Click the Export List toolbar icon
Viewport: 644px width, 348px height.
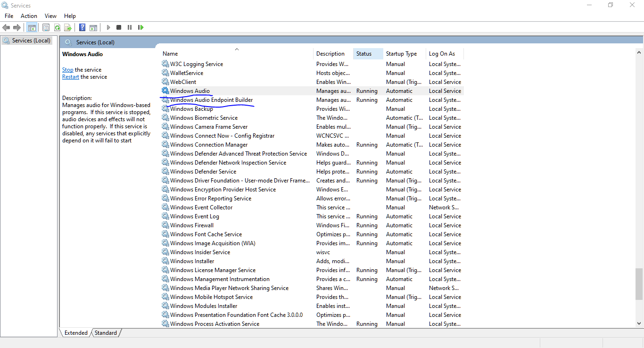68,27
